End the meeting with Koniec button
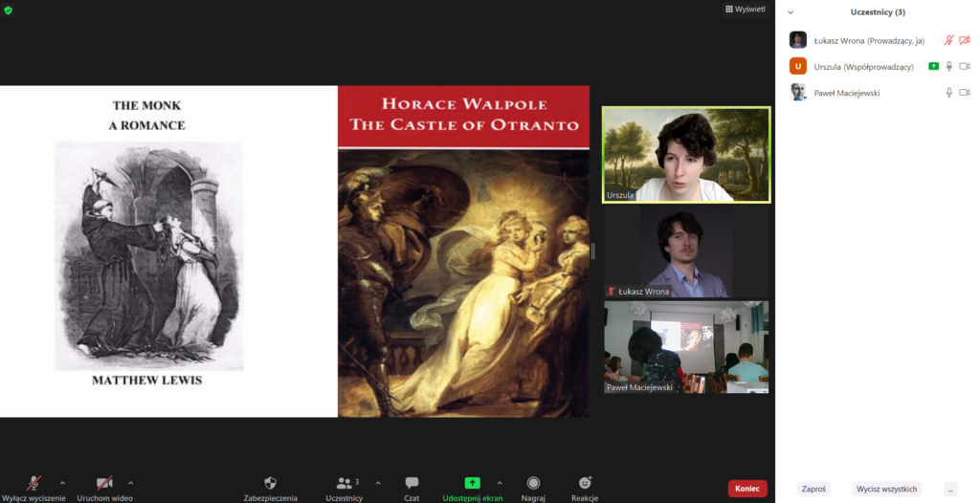This screenshot has height=503, width=980. [746, 489]
